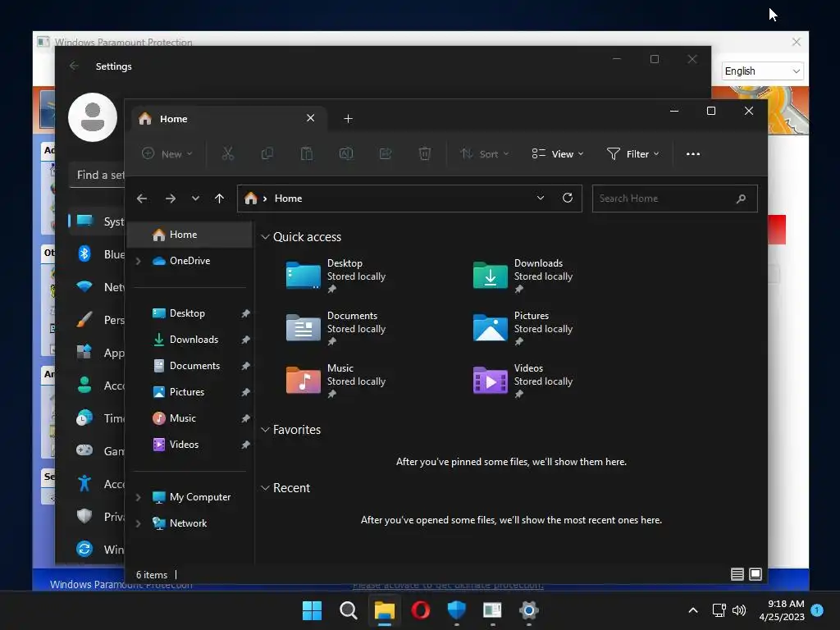The width and height of the screenshot is (840, 630).
Task: Open Settings gear on the taskbar
Action: [x=529, y=610]
